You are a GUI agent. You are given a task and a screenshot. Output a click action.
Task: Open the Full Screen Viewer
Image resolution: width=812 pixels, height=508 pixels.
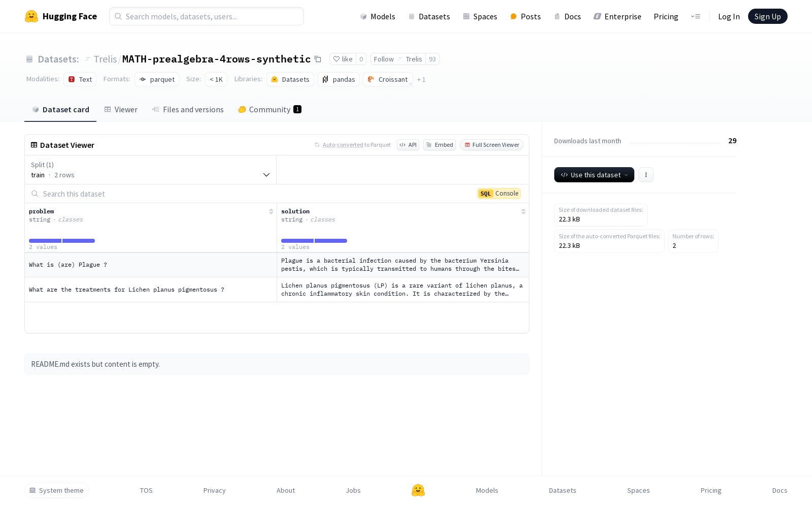click(x=492, y=145)
